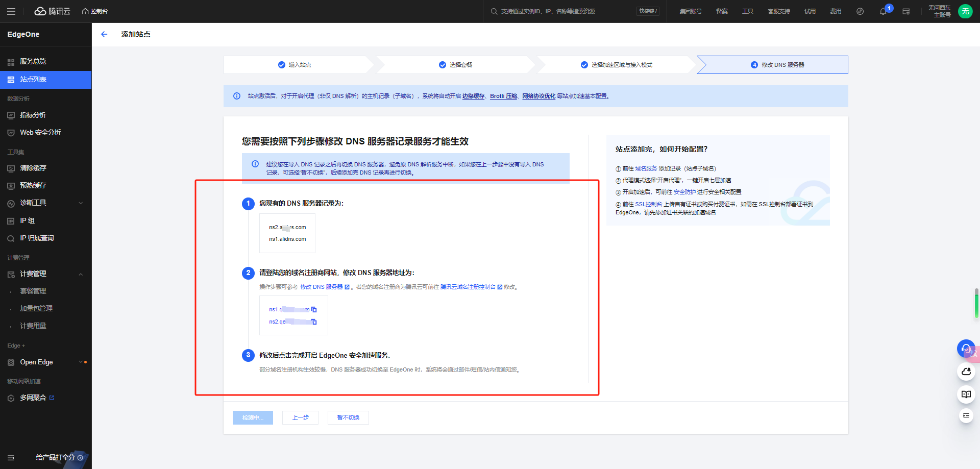The width and height of the screenshot is (980, 469).
Task: Collapse the 计费管理 section chevron
Action: (81, 275)
